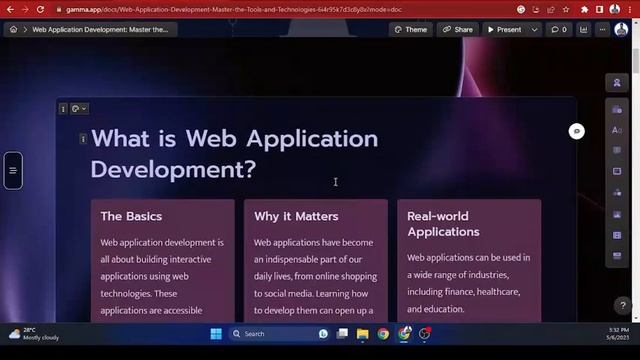Click text 'Web application development is'
Screen dimensions: 640x360
162,242
